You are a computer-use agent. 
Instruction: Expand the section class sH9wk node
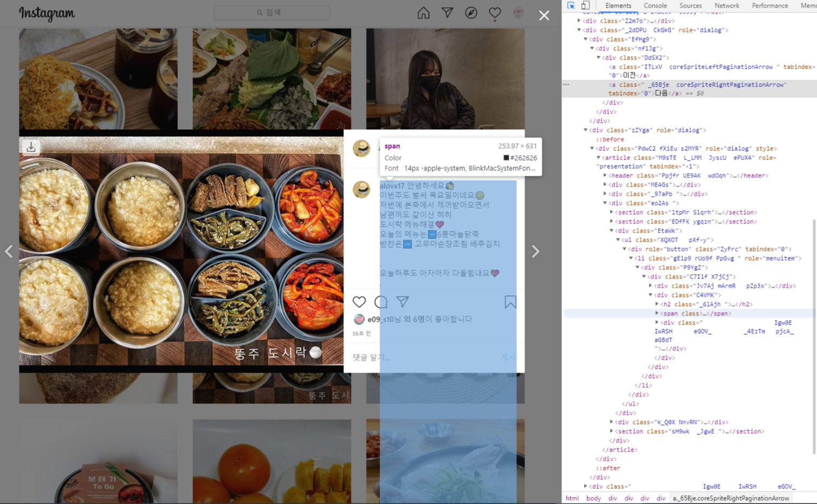coord(612,431)
